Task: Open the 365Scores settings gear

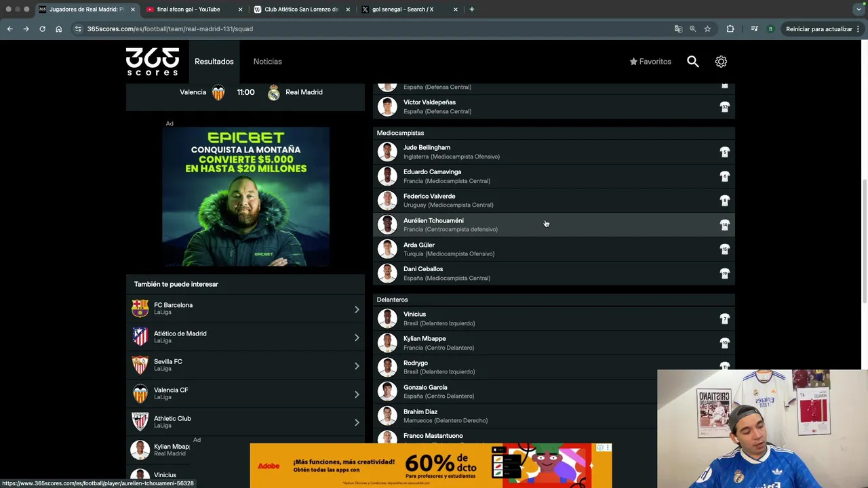Action: tap(721, 62)
